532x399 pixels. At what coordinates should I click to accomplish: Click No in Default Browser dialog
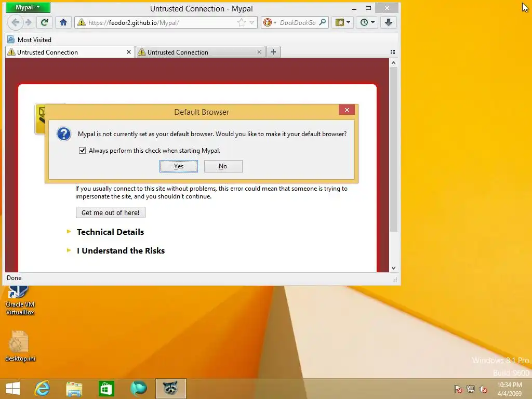[223, 166]
